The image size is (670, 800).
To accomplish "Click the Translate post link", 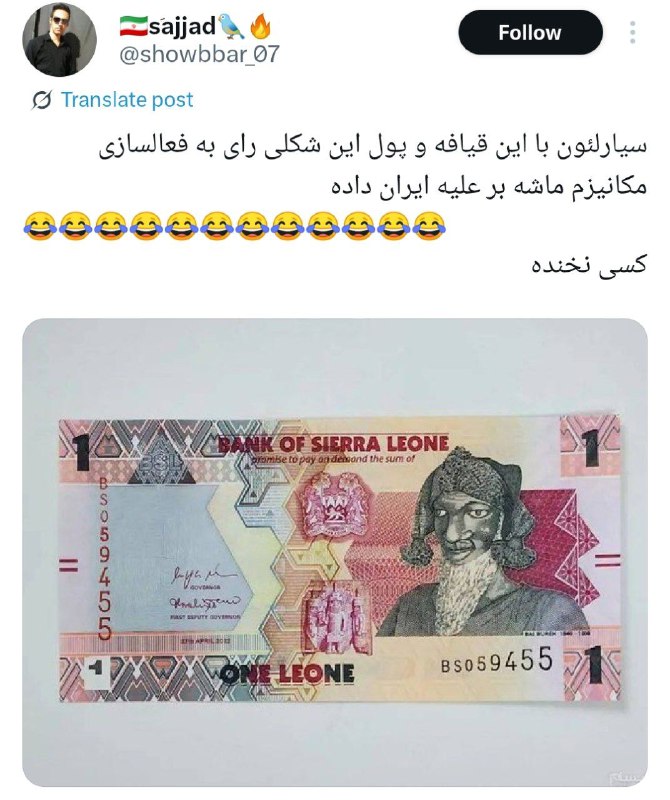I will click(x=127, y=99).
